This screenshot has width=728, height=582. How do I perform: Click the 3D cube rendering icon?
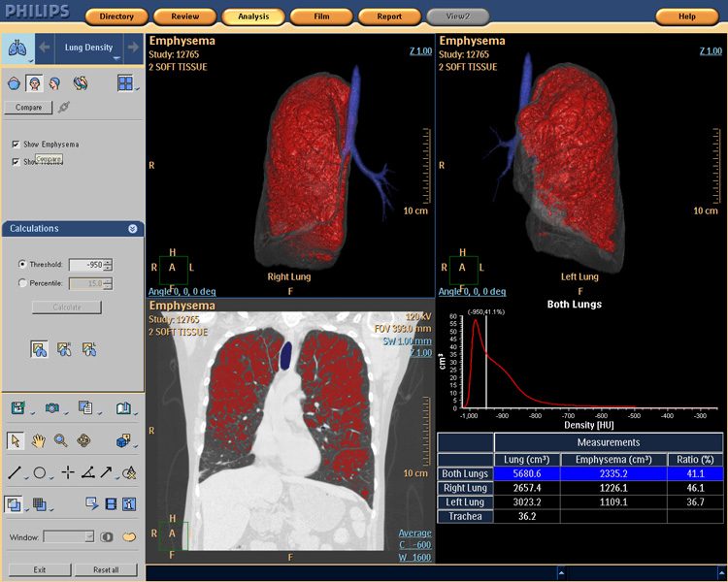tap(123, 440)
